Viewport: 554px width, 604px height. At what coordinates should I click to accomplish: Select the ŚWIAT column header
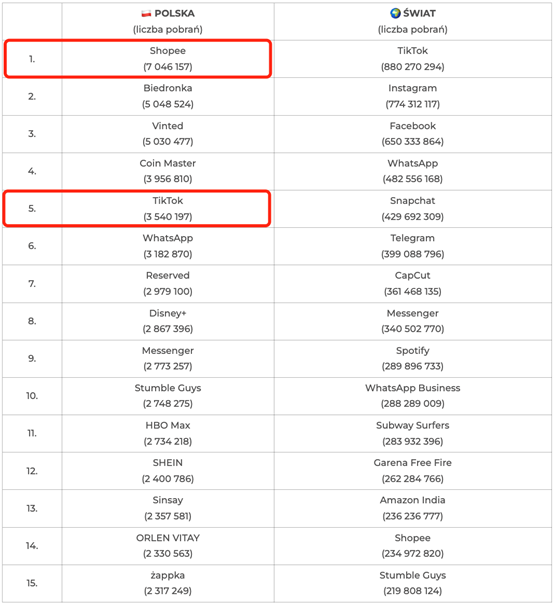[x=413, y=21]
